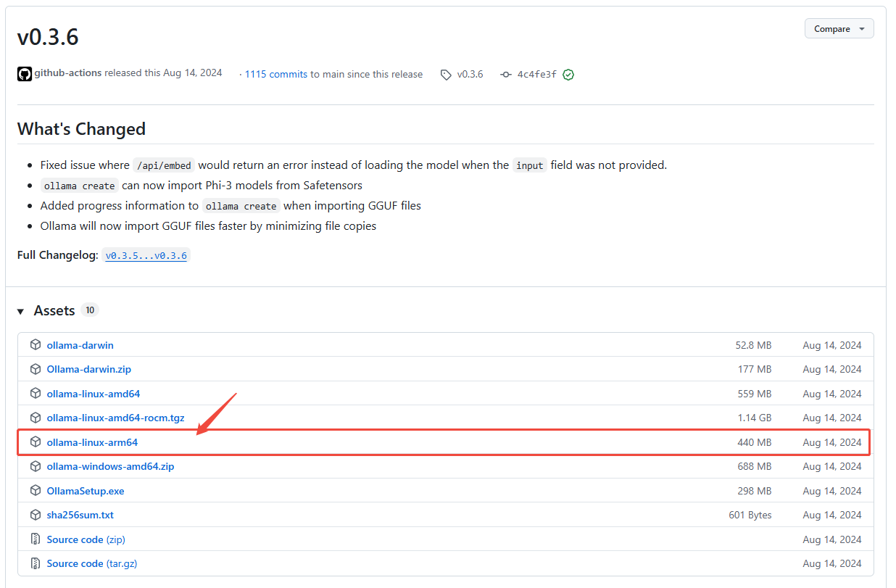Download ollama-linux-amd64 asset
896x588 pixels.
pyautogui.click(x=94, y=394)
